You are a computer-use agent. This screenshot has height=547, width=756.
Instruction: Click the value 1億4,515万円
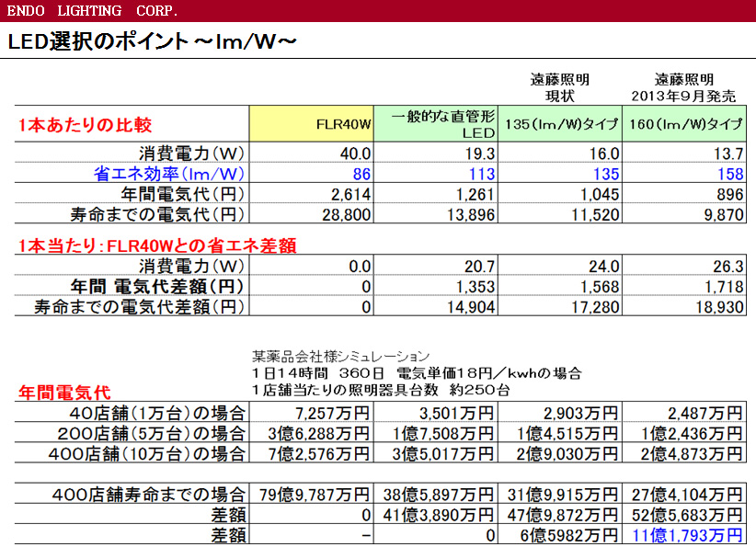pos(567,434)
